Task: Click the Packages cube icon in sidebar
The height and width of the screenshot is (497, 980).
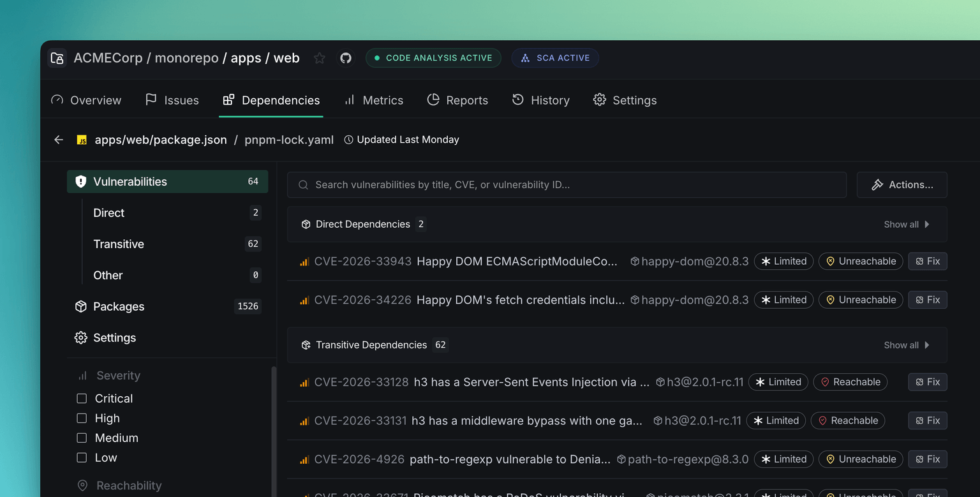Action: pyautogui.click(x=81, y=306)
